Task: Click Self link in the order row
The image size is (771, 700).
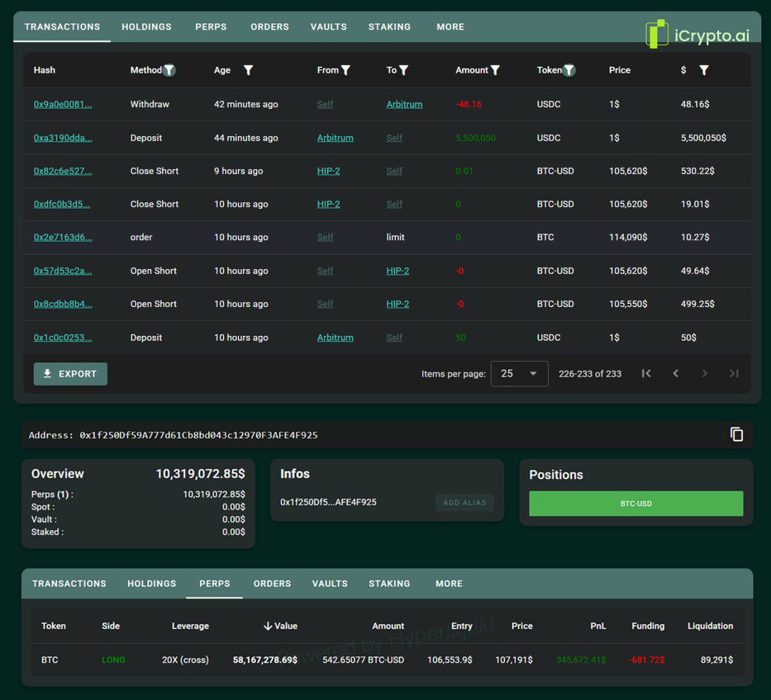Action: [325, 238]
